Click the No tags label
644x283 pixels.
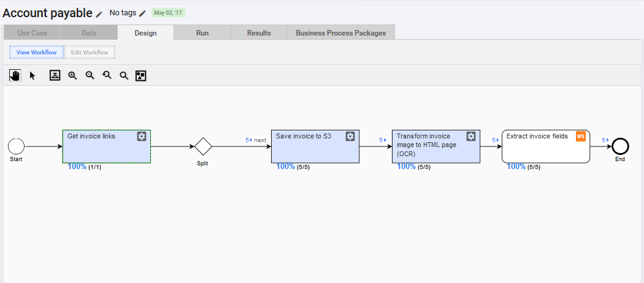coord(123,13)
